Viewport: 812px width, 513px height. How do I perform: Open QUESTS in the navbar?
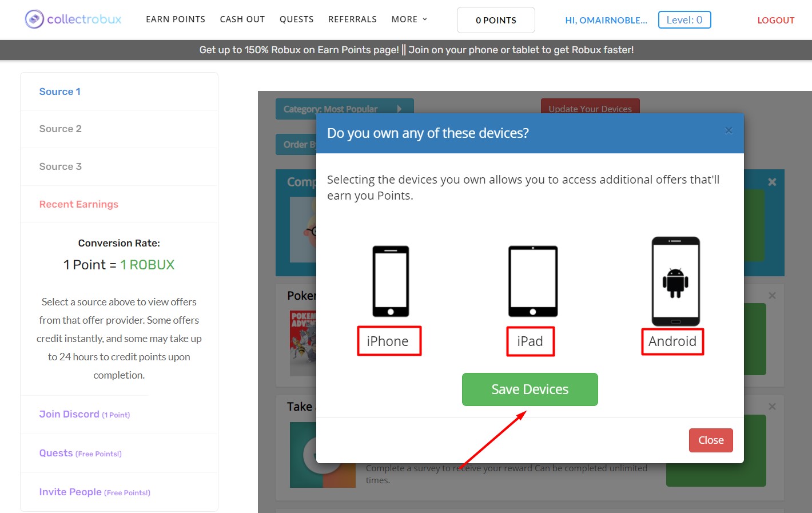coord(297,19)
